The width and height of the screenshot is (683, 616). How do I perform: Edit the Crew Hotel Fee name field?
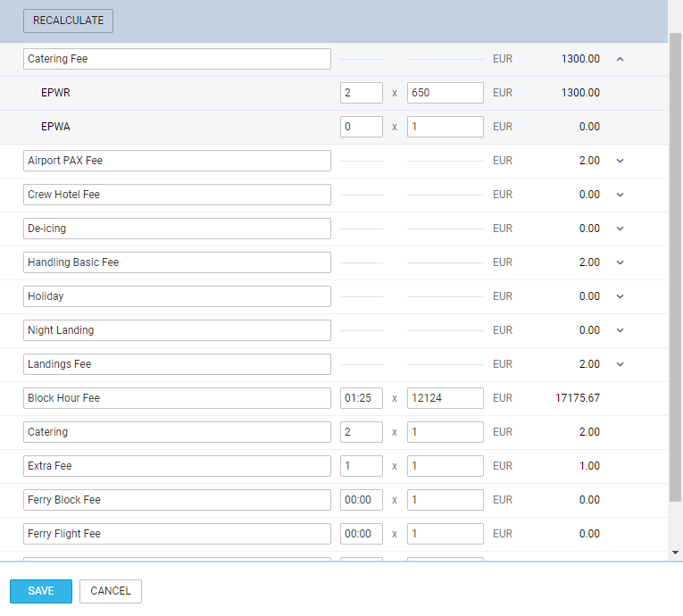(x=177, y=195)
